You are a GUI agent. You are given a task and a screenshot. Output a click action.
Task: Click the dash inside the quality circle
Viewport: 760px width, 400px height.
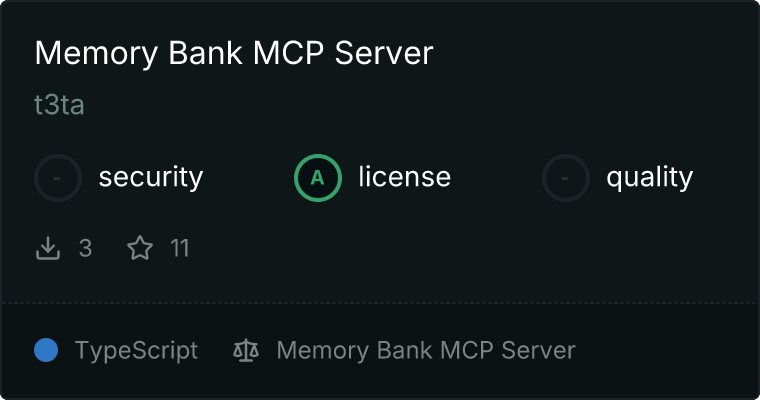pos(565,178)
